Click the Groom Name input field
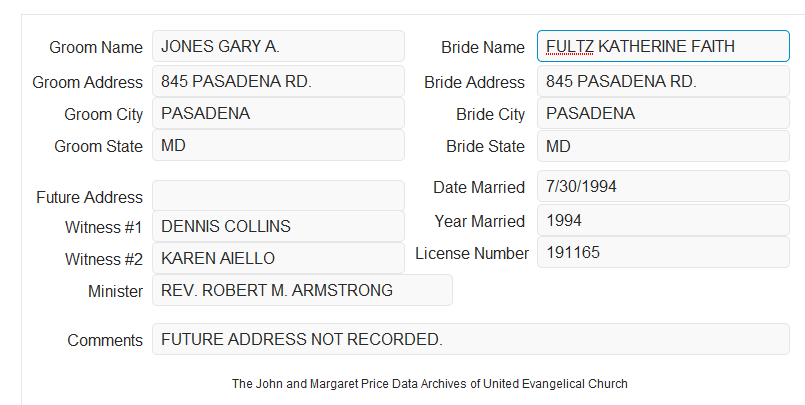The width and height of the screenshot is (805, 405). pos(278,46)
